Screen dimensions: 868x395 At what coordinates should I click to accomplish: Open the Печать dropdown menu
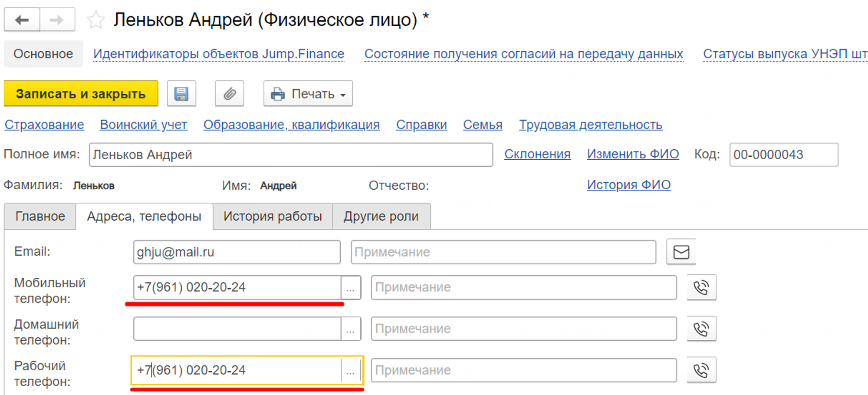(308, 94)
